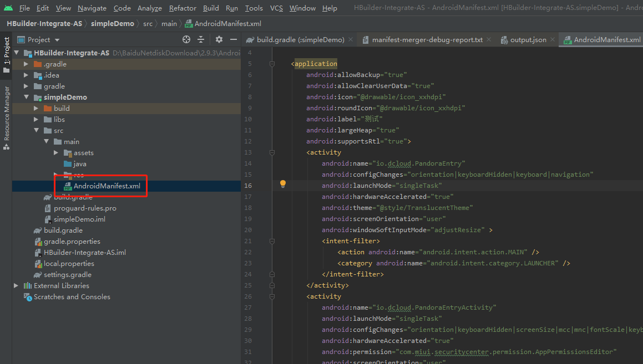Open the Code menu

point(122,8)
